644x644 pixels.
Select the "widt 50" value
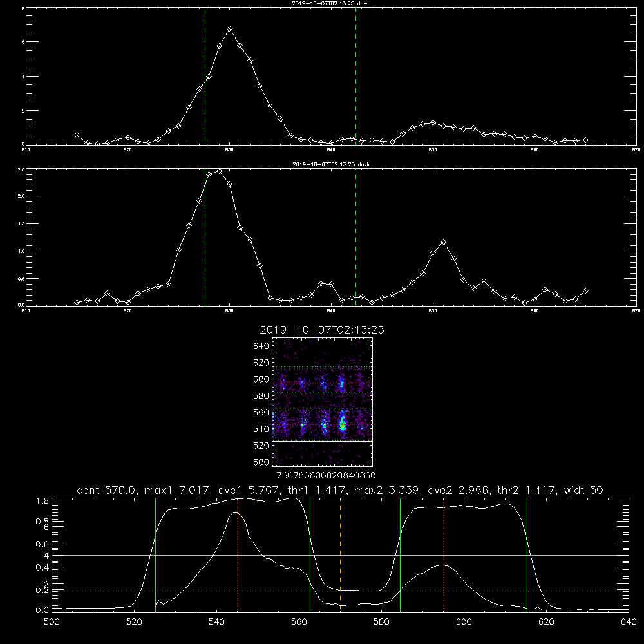coord(583,490)
